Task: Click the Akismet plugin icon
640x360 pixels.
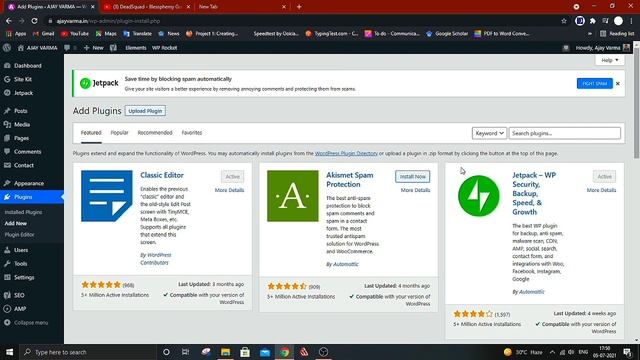Action: pos(293,196)
